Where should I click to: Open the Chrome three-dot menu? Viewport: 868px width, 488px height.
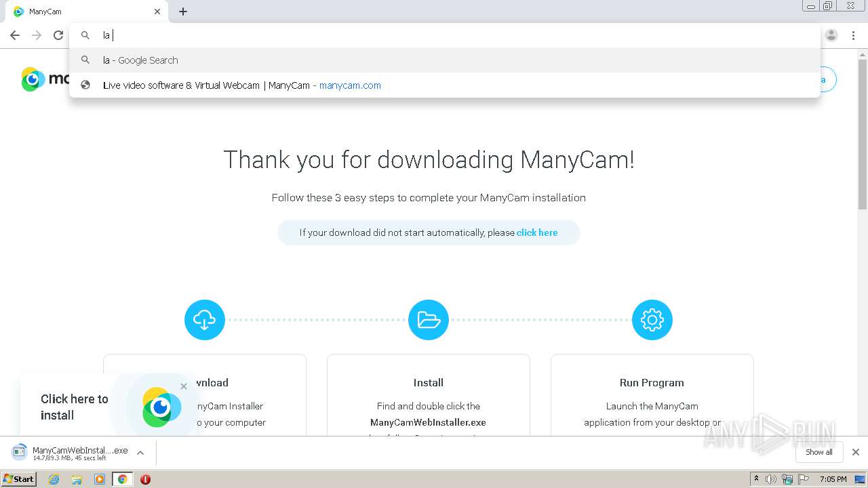(853, 35)
